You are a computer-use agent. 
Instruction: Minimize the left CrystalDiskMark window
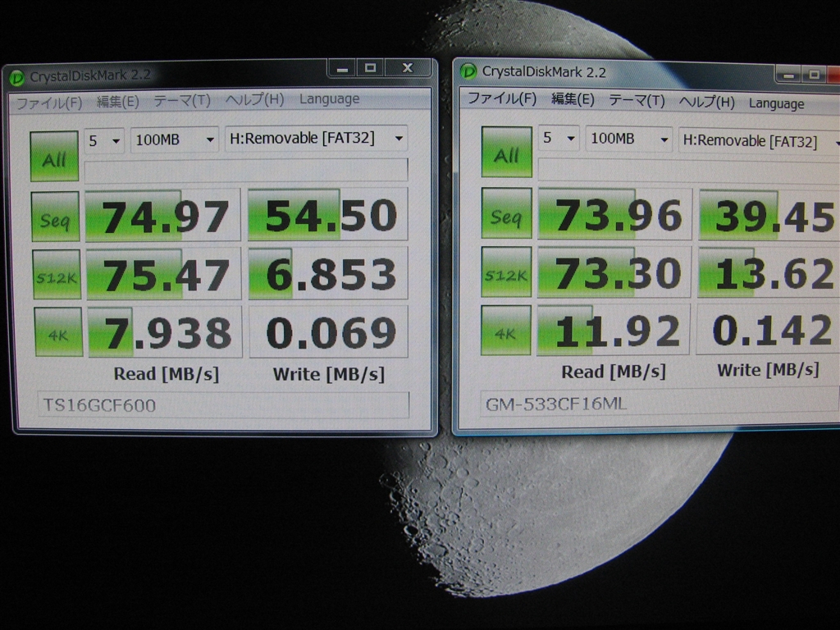343,69
